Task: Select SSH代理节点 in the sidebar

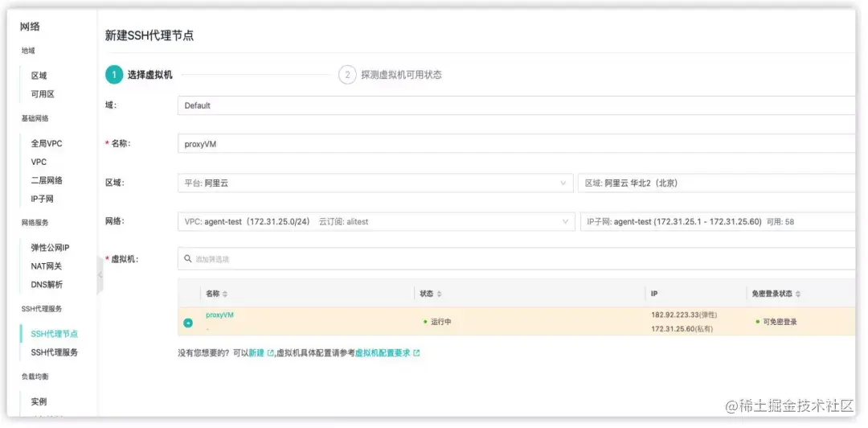Action: (x=55, y=334)
